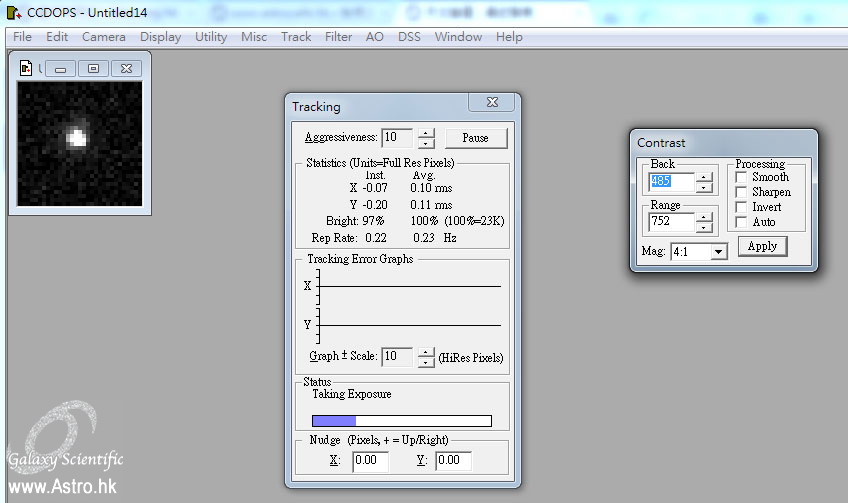Viewport: 848px width, 503px height.
Task: Open the Filter menu
Action: [x=338, y=37]
